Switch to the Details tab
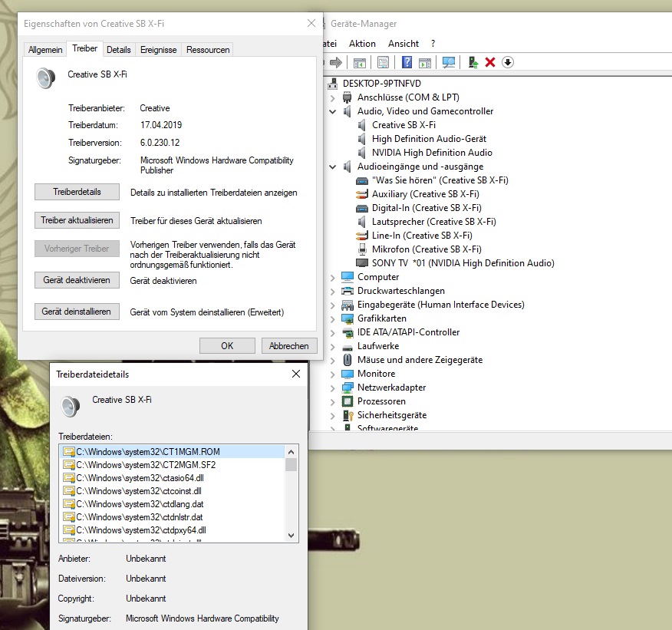672x630 pixels. (119, 50)
